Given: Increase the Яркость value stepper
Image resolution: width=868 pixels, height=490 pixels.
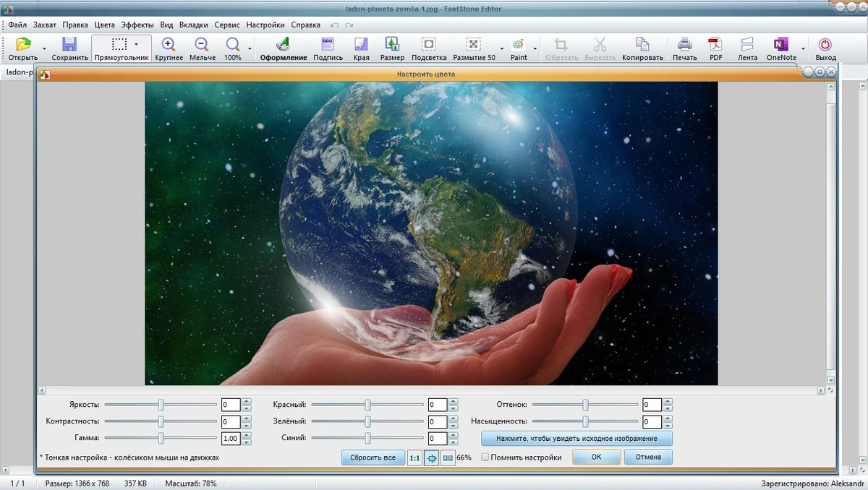Looking at the screenshot, I should (x=247, y=402).
